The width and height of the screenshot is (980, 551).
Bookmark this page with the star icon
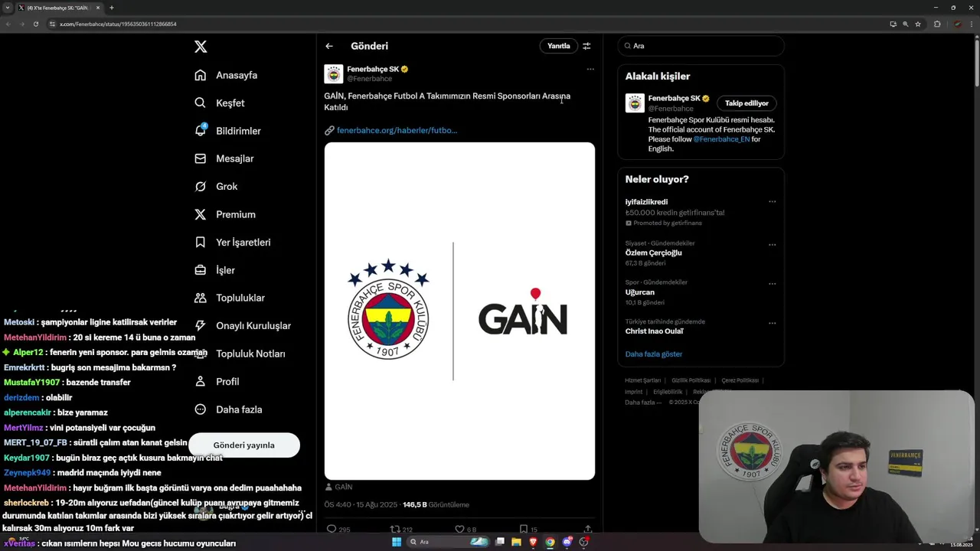click(917, 24)
